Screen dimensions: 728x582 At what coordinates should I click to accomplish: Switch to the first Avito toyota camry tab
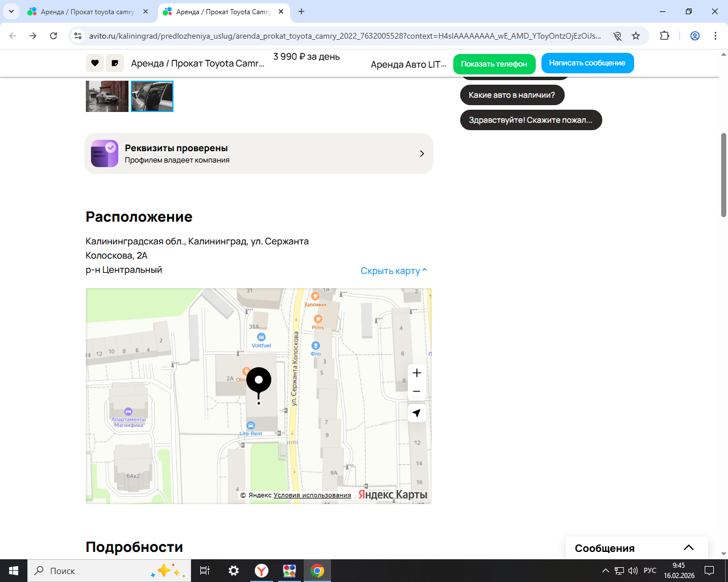point(88,12)
